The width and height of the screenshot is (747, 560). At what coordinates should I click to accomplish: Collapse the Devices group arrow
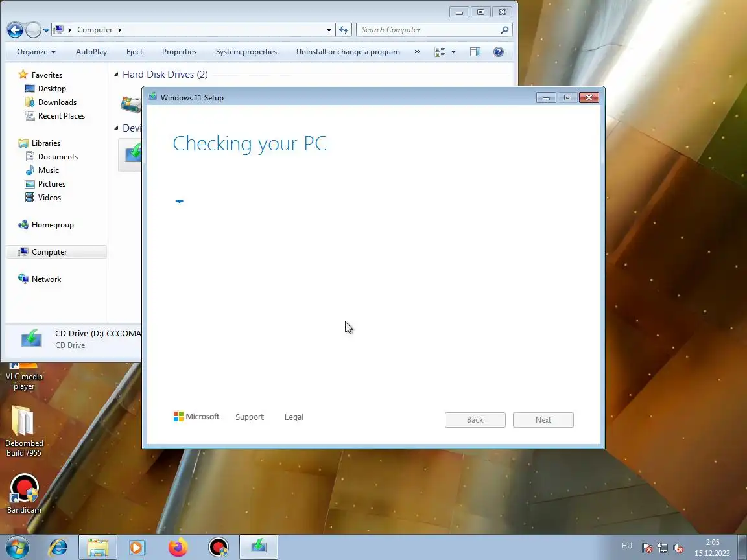(116, 128)
